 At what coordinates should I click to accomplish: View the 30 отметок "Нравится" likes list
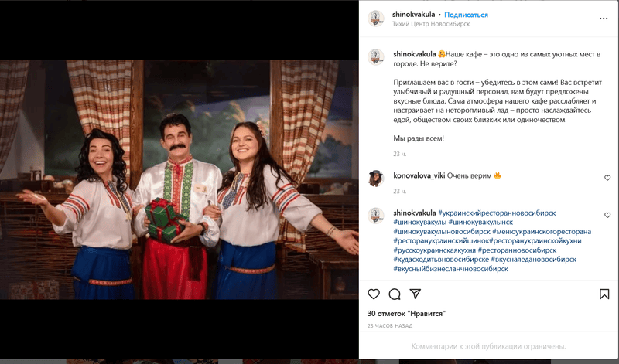(406, 314)
